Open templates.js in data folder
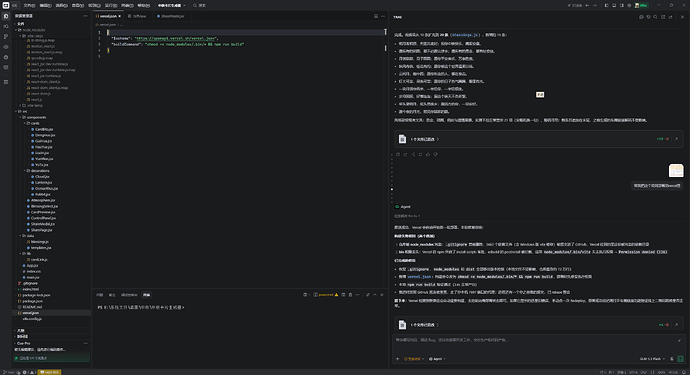The width and height of the screenshot is (690, 375). coord(41,248)
